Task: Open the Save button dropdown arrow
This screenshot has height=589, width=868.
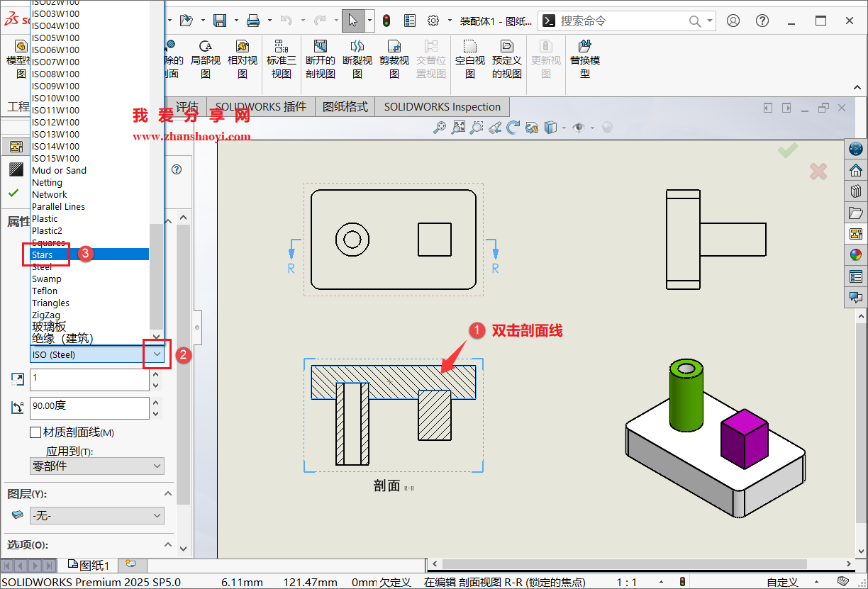Action: (235, 21)
